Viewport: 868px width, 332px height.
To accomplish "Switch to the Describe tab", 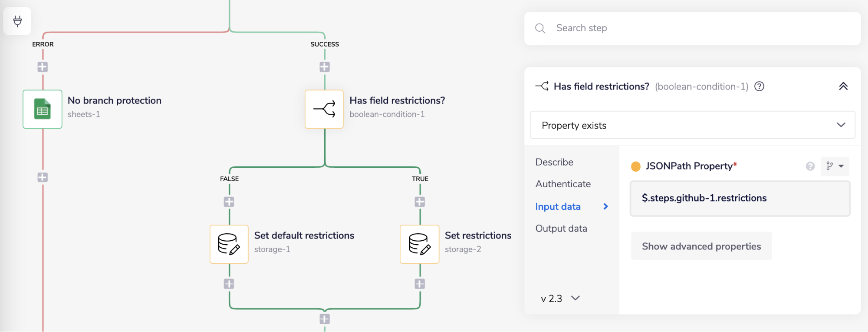I will coord(554,162).
